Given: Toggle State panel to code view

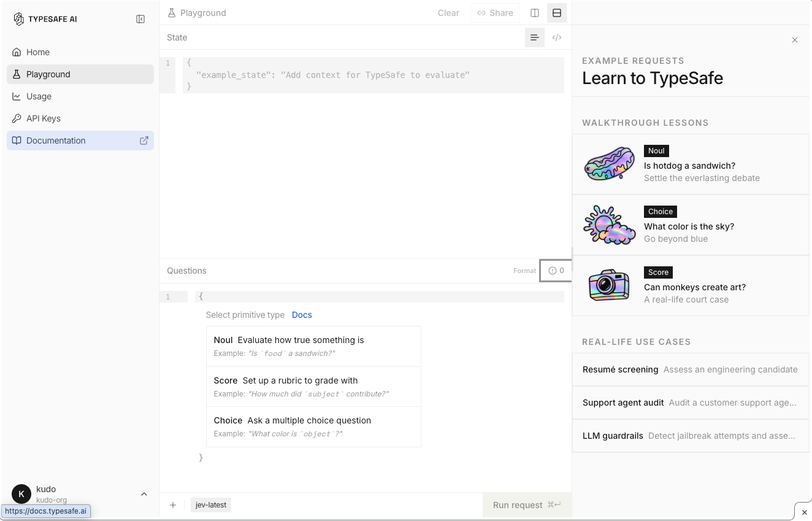Looking at the screenshot, I should 557,37.
